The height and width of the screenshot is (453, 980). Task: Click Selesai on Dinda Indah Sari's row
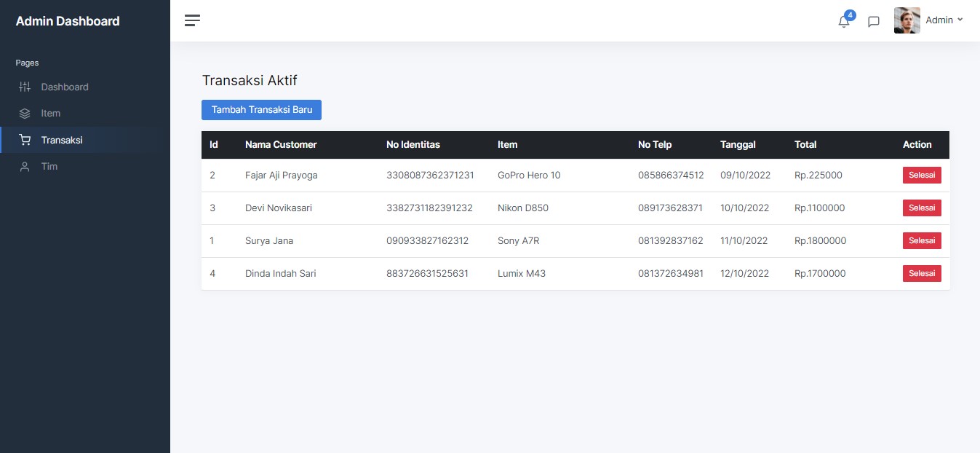point(922,273)
